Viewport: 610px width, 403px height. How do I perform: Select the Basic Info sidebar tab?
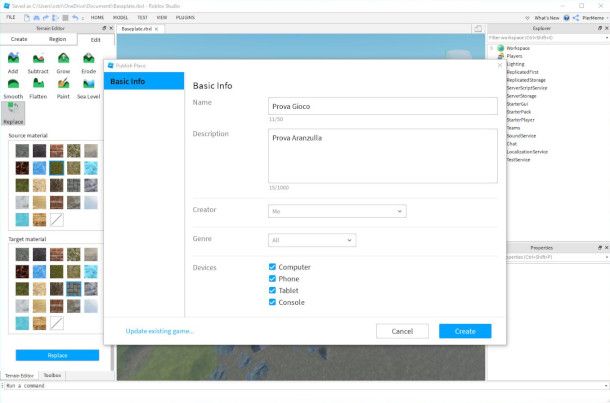[x=144, y=81]
